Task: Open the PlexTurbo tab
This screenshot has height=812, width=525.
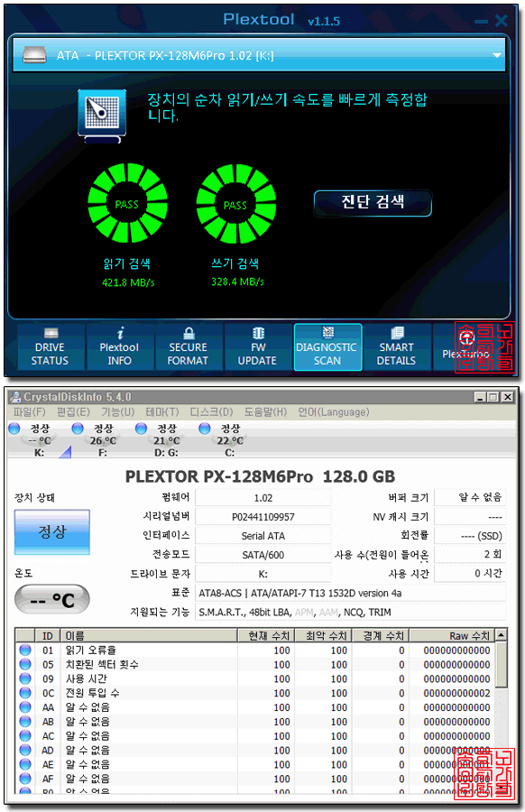Action: 465,347
